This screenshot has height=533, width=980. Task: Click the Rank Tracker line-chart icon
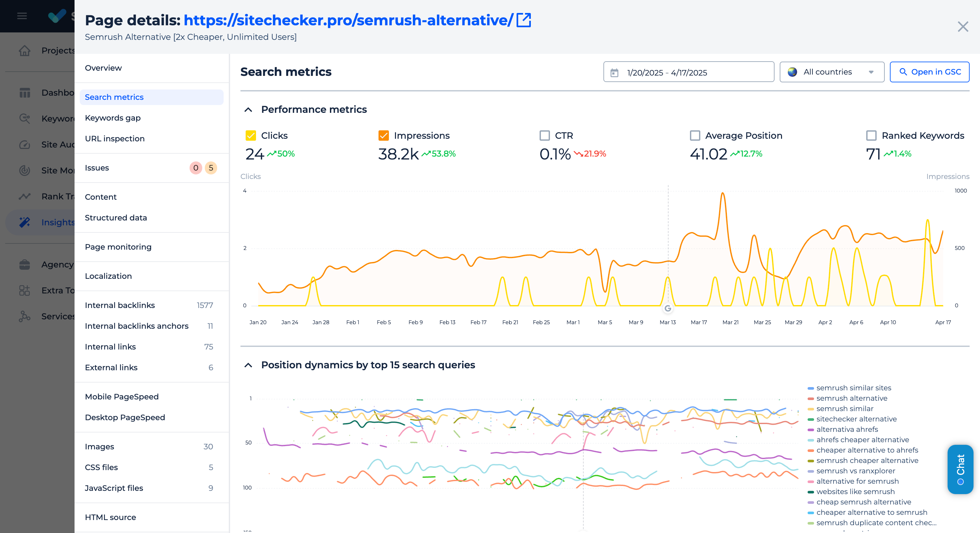25,196
